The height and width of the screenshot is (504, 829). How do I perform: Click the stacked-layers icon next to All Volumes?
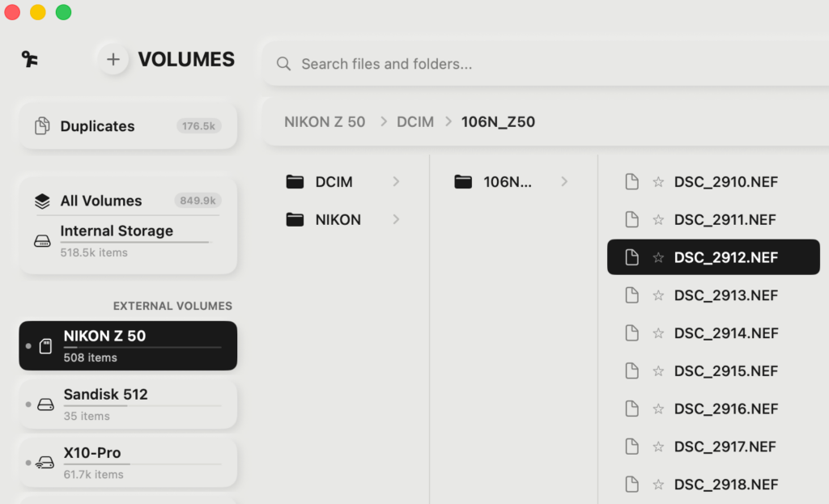point(42,201)
